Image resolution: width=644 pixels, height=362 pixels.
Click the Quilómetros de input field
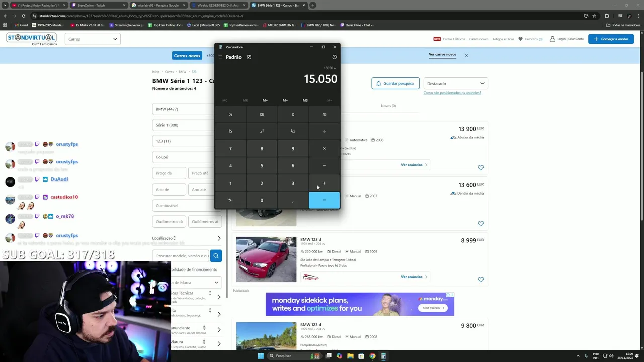point(169,221)
